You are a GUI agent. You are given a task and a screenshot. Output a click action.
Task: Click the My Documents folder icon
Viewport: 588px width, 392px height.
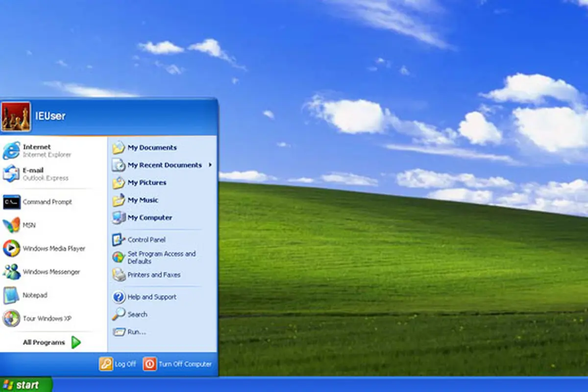[x=119, y=147]
